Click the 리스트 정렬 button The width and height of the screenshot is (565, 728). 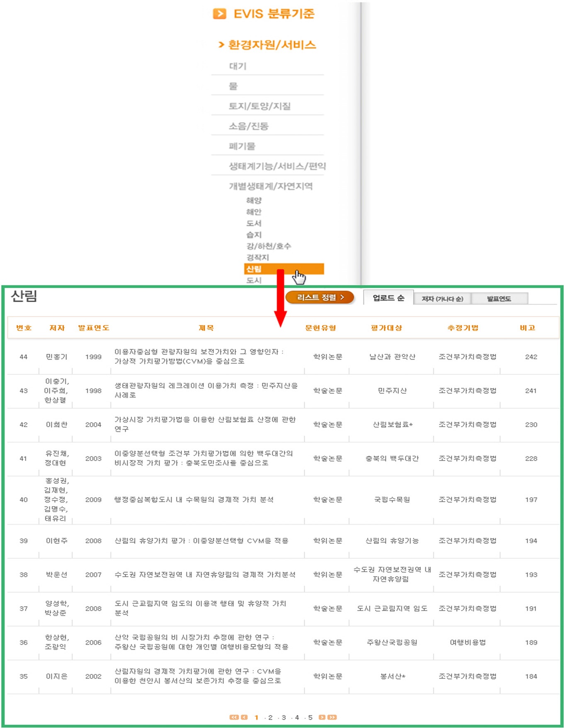tap(320, 297)
